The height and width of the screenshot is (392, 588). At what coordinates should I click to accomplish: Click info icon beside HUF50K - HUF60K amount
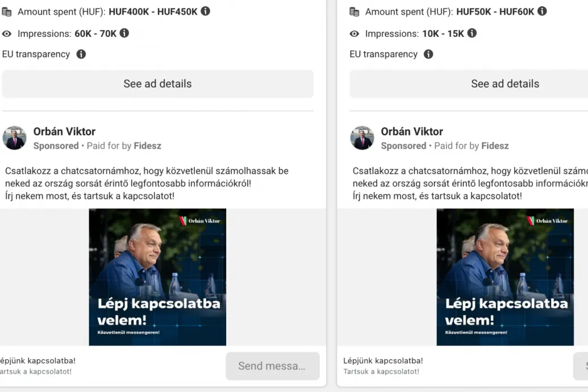point(542,11)
